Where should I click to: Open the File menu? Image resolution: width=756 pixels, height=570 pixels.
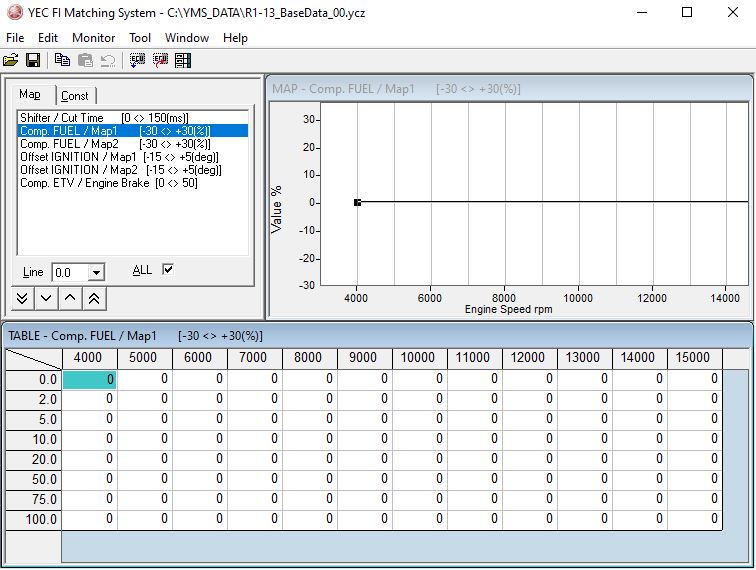(15, 38)
